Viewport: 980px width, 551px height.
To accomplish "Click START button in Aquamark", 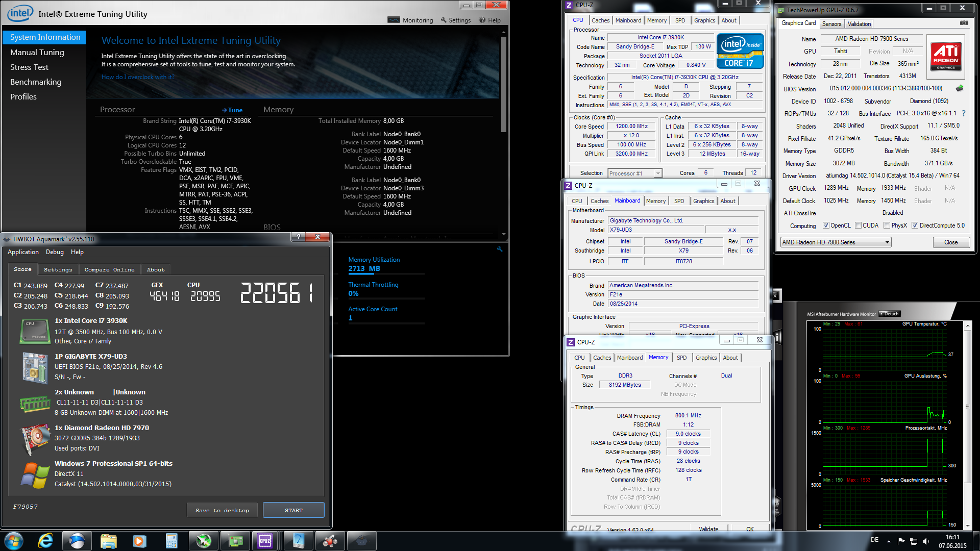I will (293, 510).
